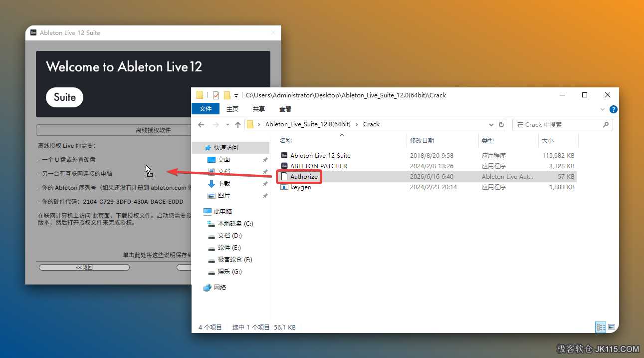
Task: Open the 查看 ribbon tab
Action: tap(285, 109)
